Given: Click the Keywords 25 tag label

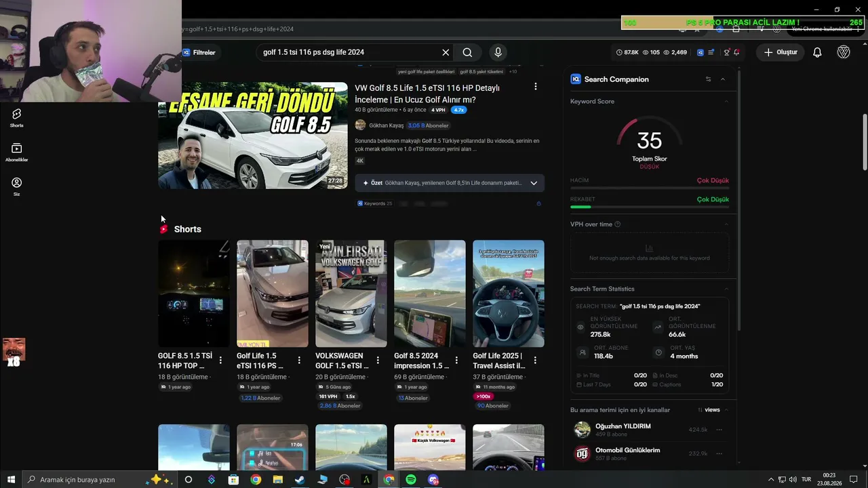Looking at the screenshot, I should [x=374, y=203].
